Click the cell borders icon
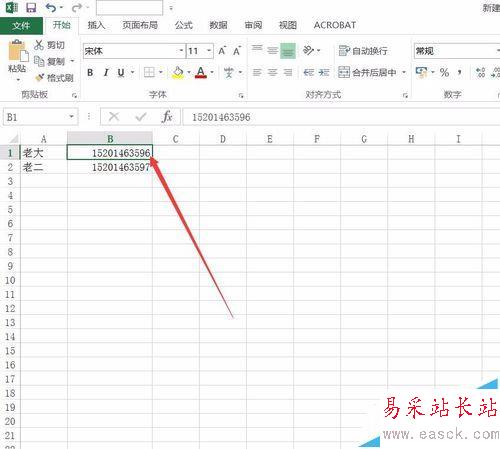 coord(149,72)
